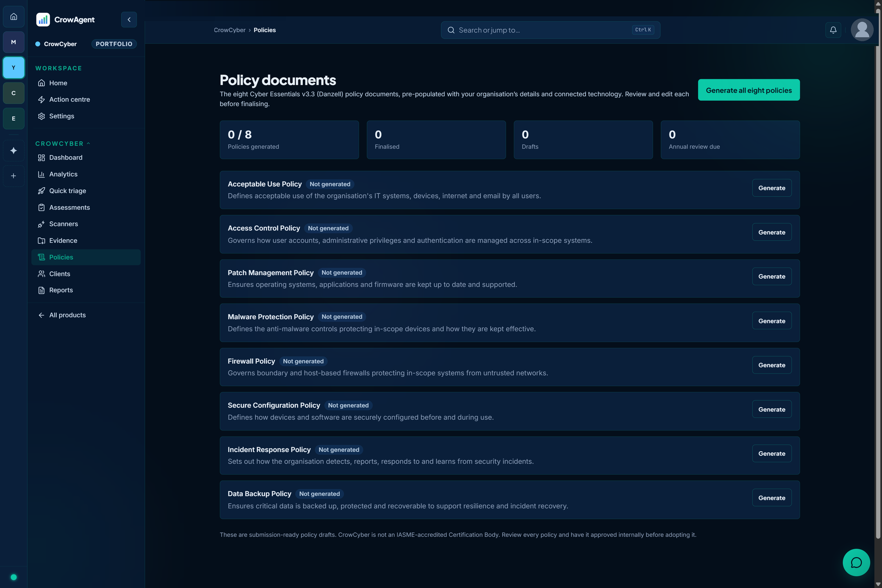Switch to the E product tile

tap(14, 118)
